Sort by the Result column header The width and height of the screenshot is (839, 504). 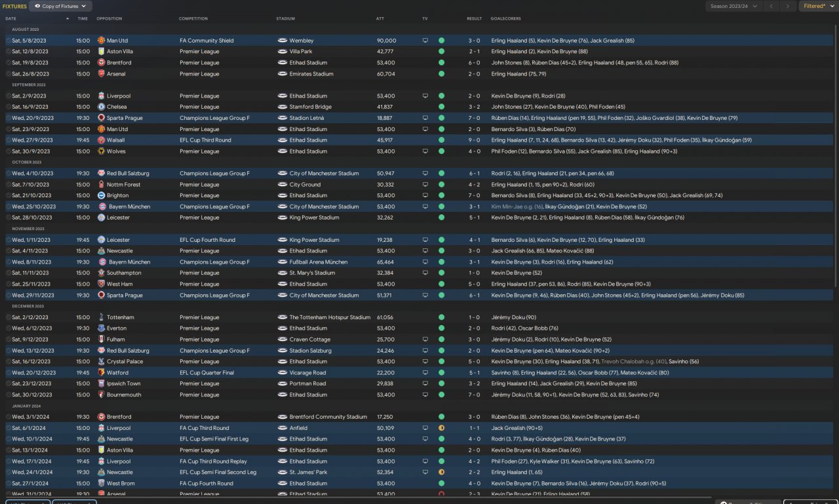click(x=475, y=18)
